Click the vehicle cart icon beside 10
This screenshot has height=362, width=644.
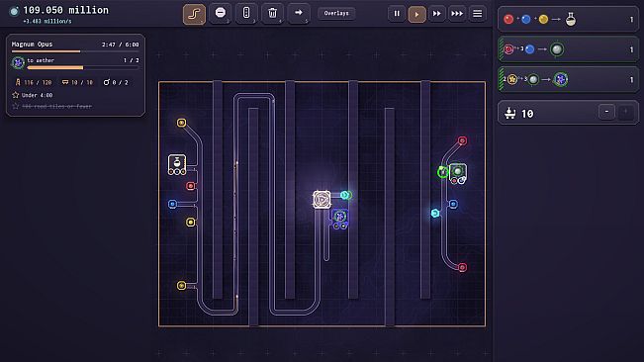[x=510, y=113]
